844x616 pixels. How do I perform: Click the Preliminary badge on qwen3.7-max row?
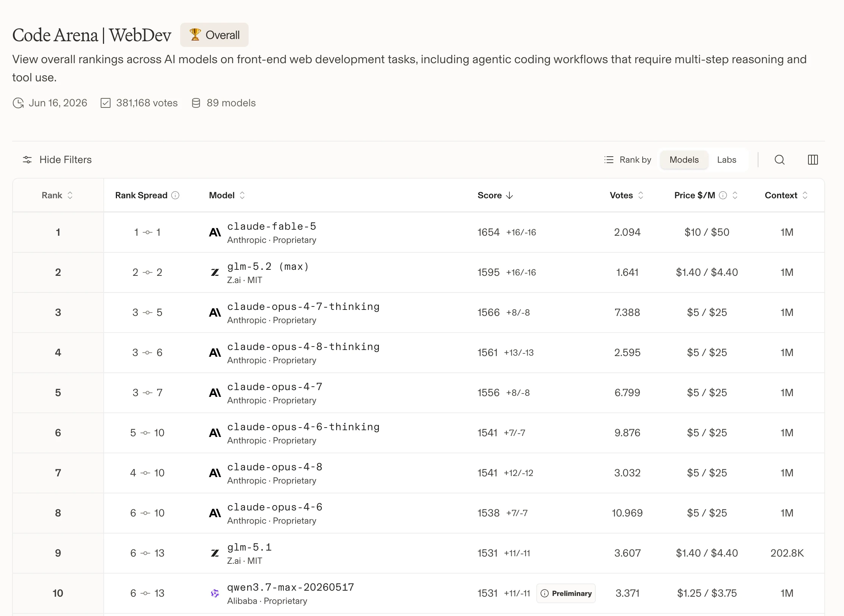pyautogui.click(x=566, y=593)
